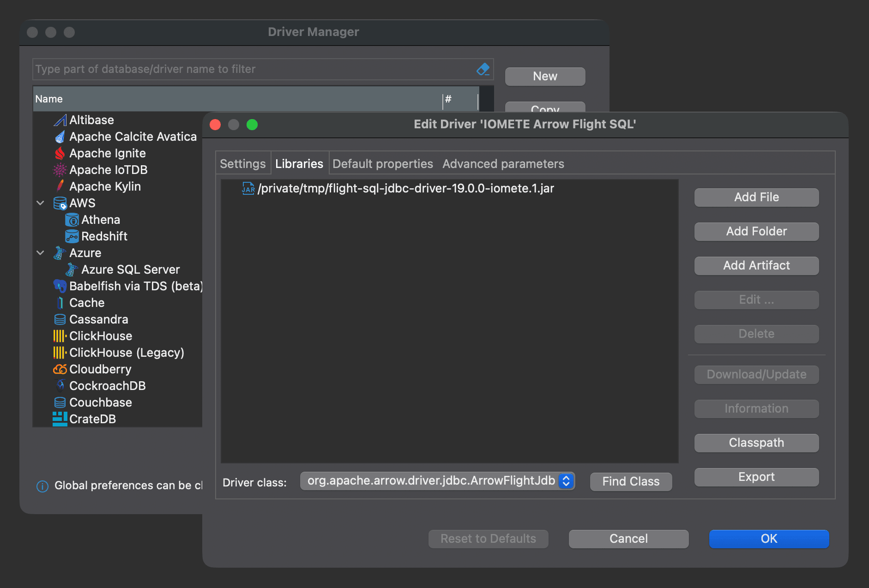Image resolution: width=869 pixels, height=588 pixels.
Task: Open the Advanced parameters tab
Action: coord(503,164)
